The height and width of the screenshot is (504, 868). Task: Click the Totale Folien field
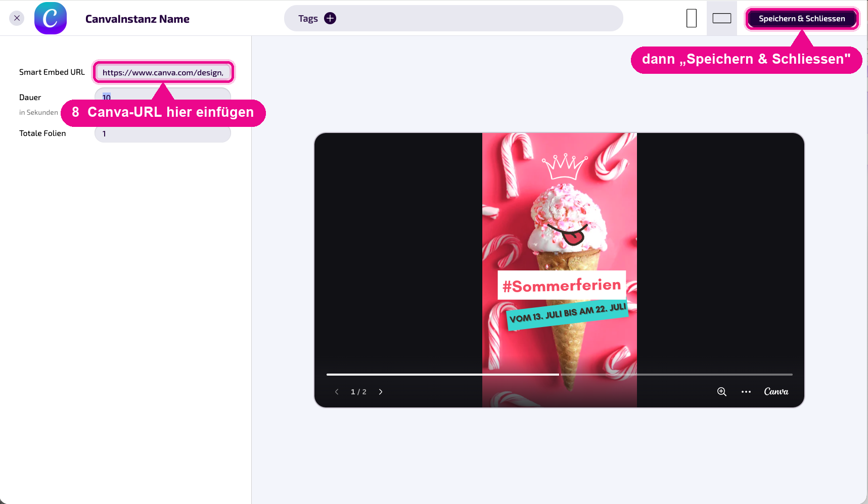point(163,134)
